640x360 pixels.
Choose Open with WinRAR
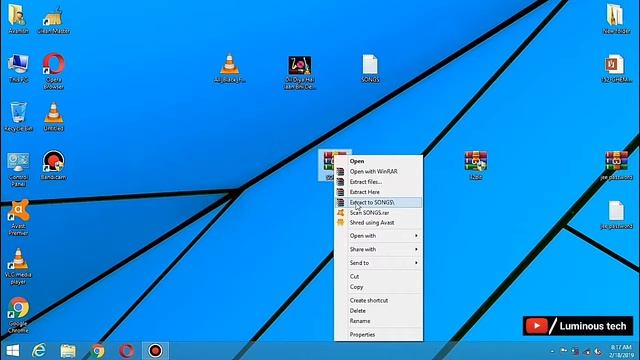(378, 171)
